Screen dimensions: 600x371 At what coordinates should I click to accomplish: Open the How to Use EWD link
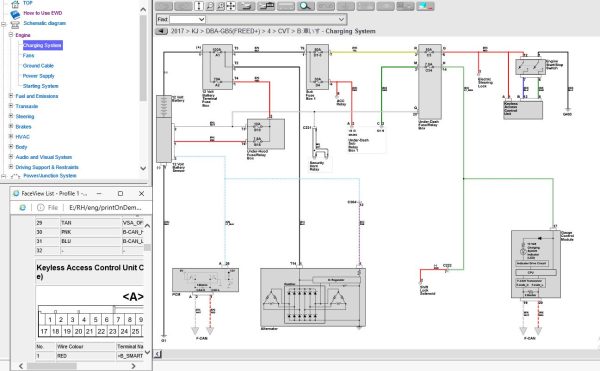43,13
